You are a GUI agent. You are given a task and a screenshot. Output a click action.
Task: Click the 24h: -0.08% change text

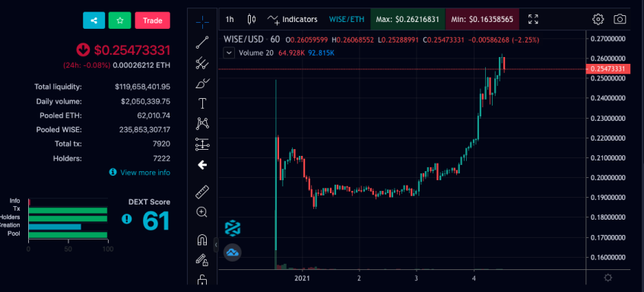(87, 65)
